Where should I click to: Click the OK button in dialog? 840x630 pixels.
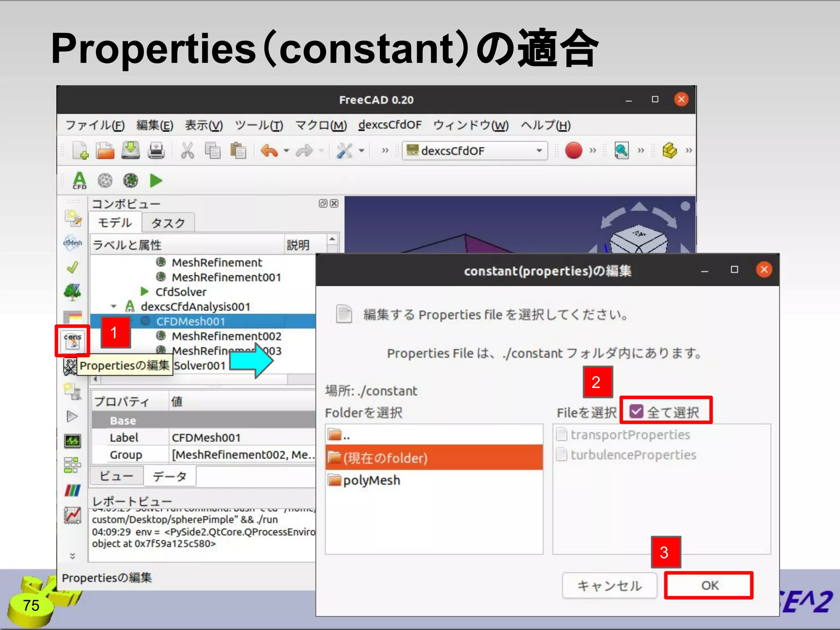709,585
